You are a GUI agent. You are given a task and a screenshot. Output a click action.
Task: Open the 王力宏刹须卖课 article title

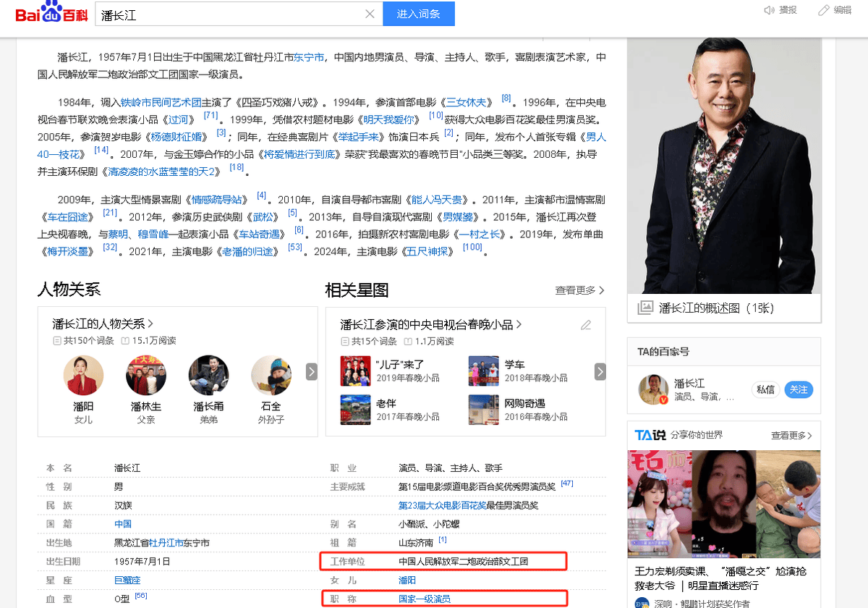(720, 578)
